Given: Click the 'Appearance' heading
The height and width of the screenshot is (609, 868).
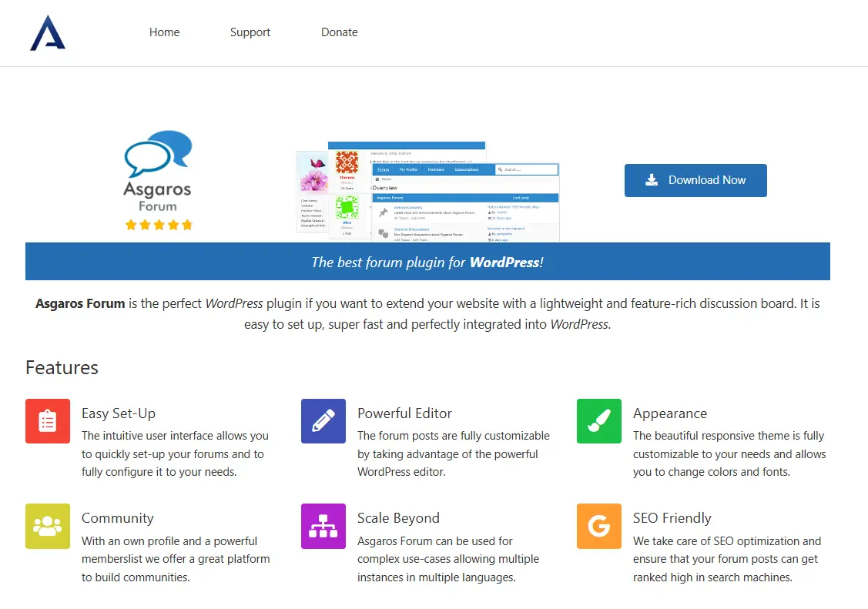Looking at the screenshot, I should click(x=670, y=413).
